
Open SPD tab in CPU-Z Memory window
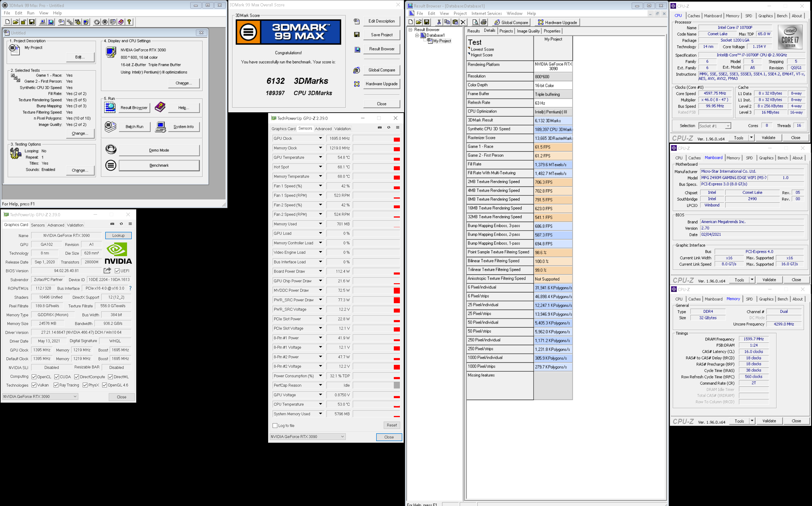pos(749,299)
